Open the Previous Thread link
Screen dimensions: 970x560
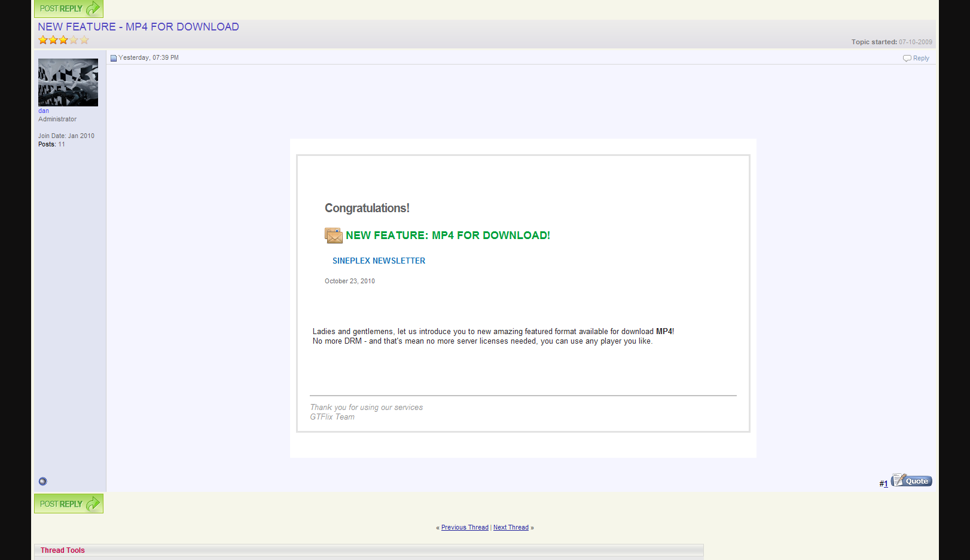(465, 527)
